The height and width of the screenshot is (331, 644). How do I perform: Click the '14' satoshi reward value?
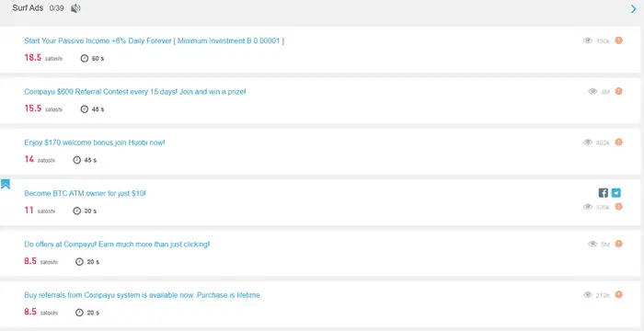coord(29,159)
